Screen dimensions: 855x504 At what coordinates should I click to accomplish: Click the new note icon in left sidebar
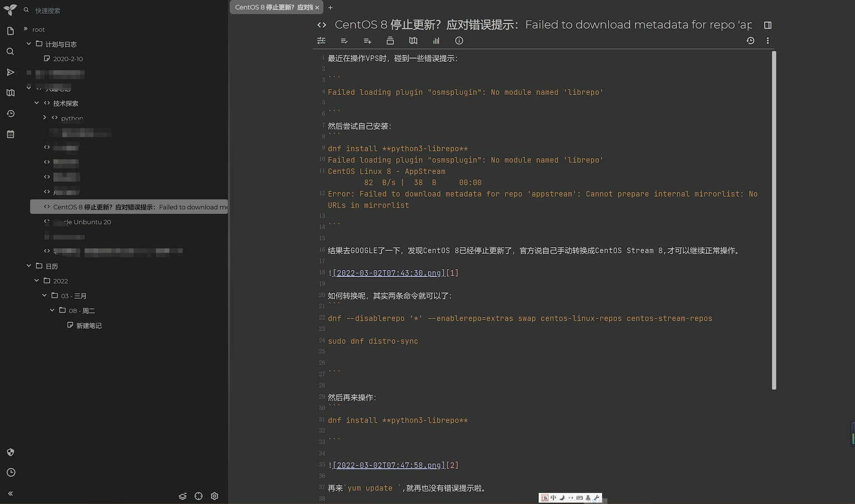(10, 31)
